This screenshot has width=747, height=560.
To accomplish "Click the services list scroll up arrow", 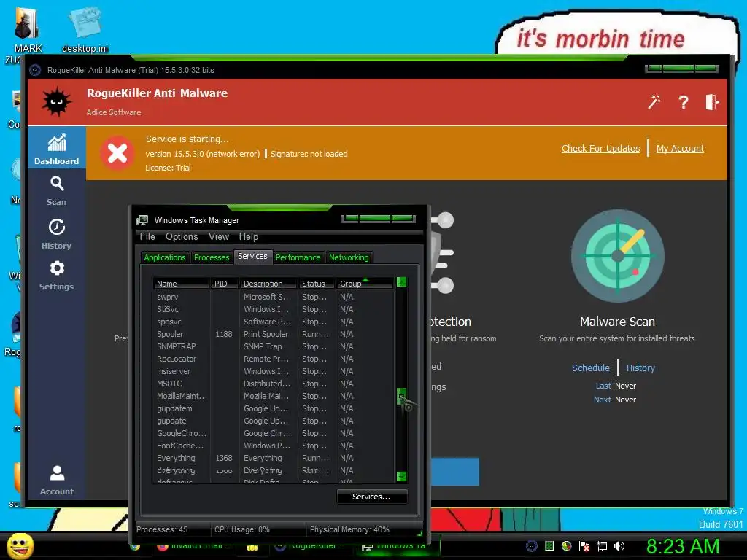I will point(402,282).
